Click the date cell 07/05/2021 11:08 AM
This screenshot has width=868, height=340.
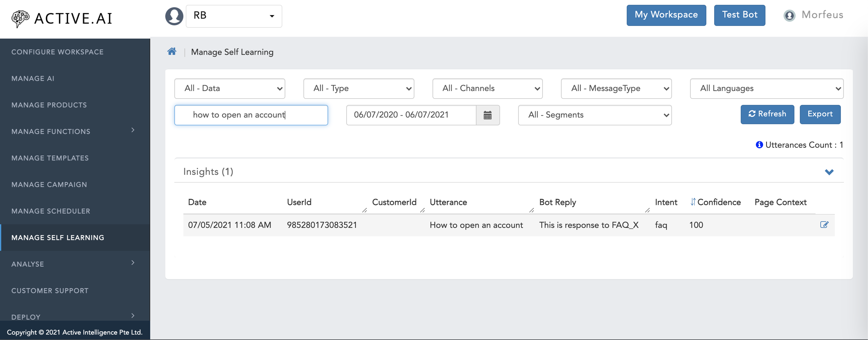tap(230, 225)
